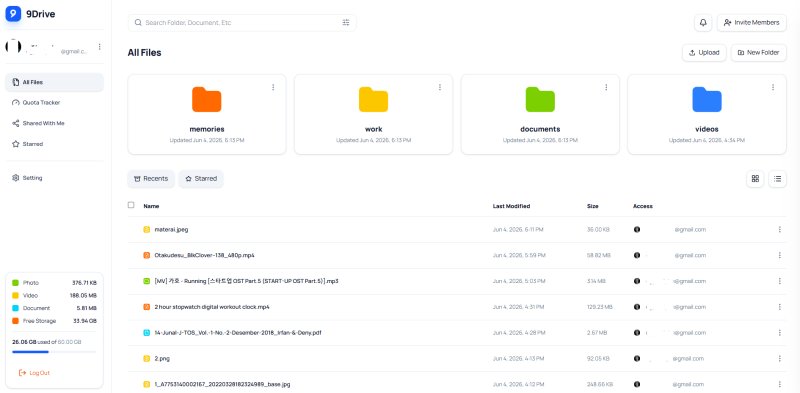Click image icon of 1_A7753140002167 base.jpg

coord(146,384)
